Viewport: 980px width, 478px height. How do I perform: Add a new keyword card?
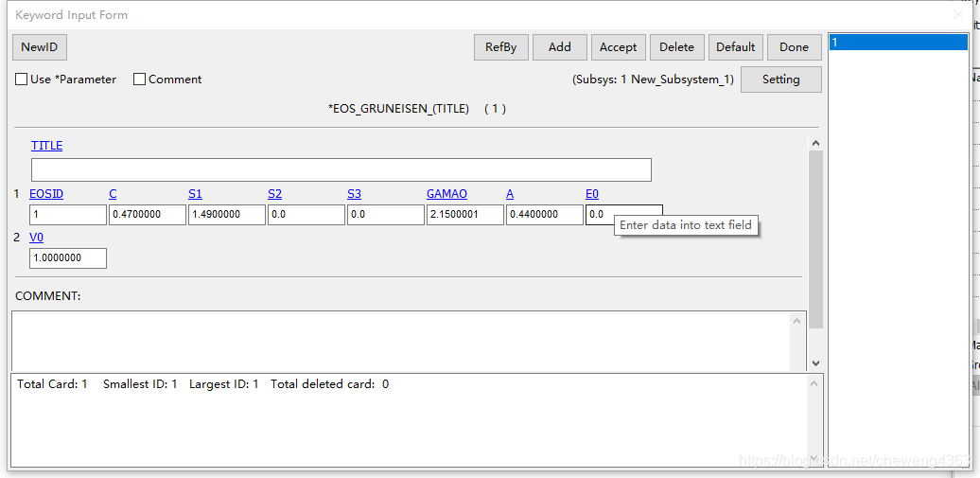[x=559, y=47]
